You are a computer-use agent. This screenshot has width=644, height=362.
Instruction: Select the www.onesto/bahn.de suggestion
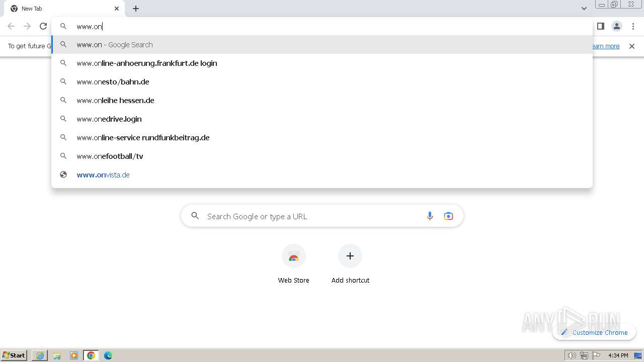[322, 82]
